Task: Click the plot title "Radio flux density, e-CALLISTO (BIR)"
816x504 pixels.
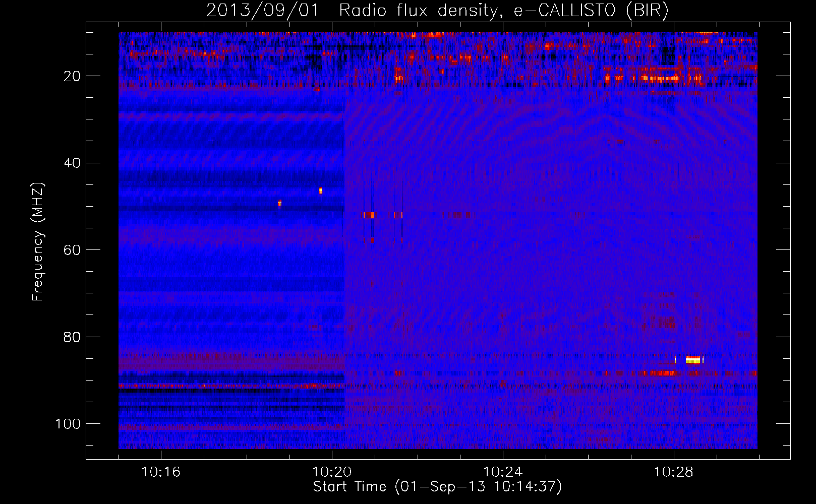Action: [x=504, y=11]
